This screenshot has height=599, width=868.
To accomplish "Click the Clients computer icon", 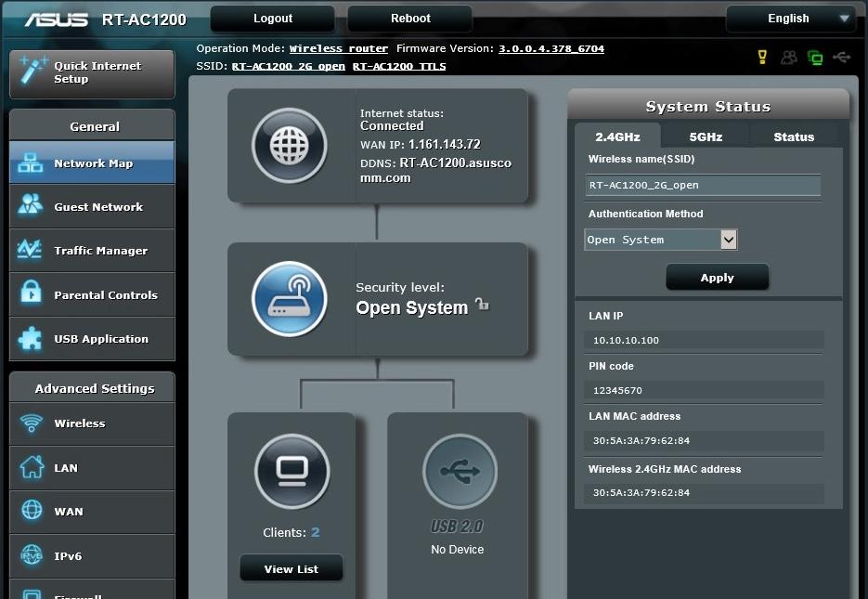I will coord(292,471).
